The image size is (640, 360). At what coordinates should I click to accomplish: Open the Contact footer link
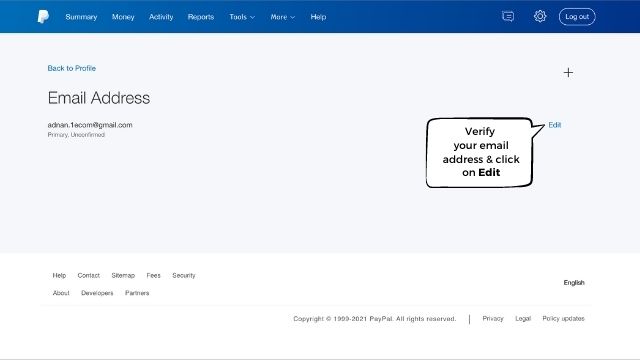click(89, 276)
